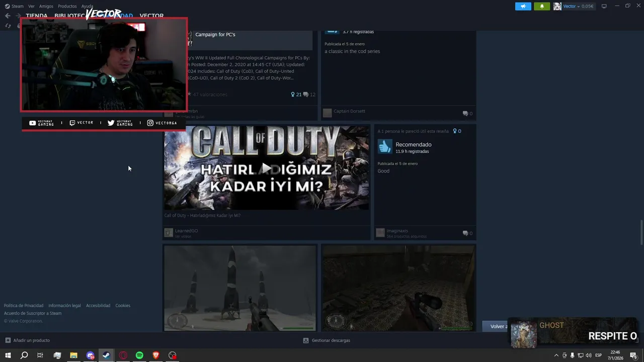Open the Productos menu
Image resolution: width=644 pixels, height=362 pixels.
(x=67, y=7)
